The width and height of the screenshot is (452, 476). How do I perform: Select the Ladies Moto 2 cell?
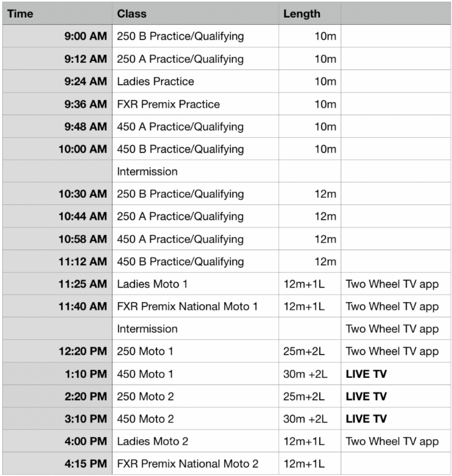tap(153, 442)
